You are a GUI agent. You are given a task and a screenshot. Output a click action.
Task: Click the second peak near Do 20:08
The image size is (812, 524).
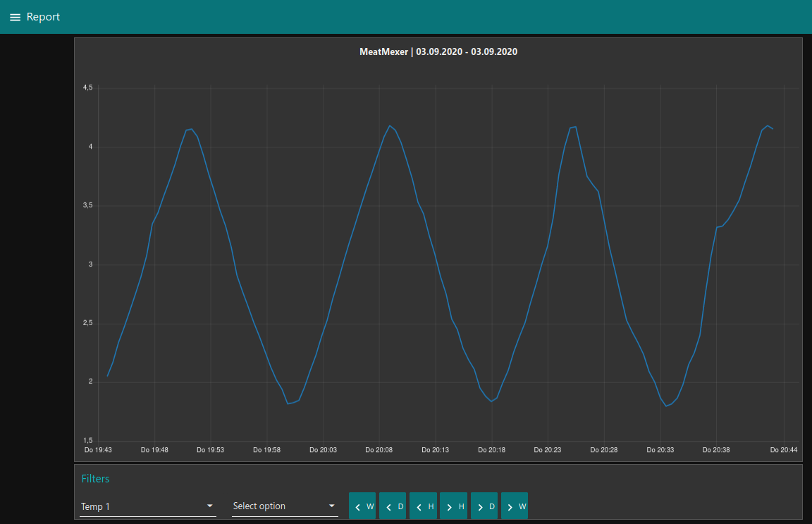point(390,126)
